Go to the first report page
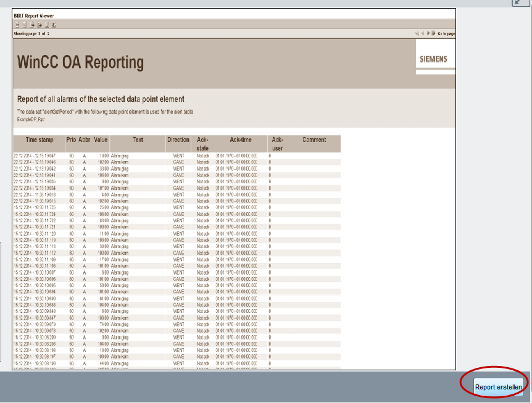 tap(417, 33)
